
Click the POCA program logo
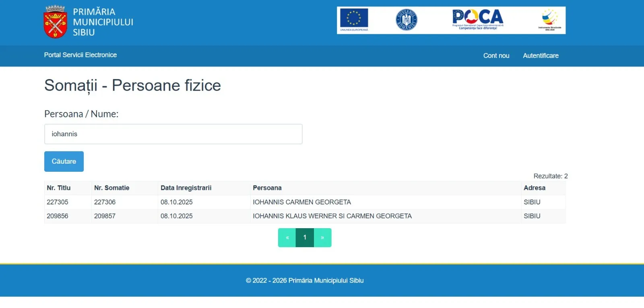pos(478,19)
